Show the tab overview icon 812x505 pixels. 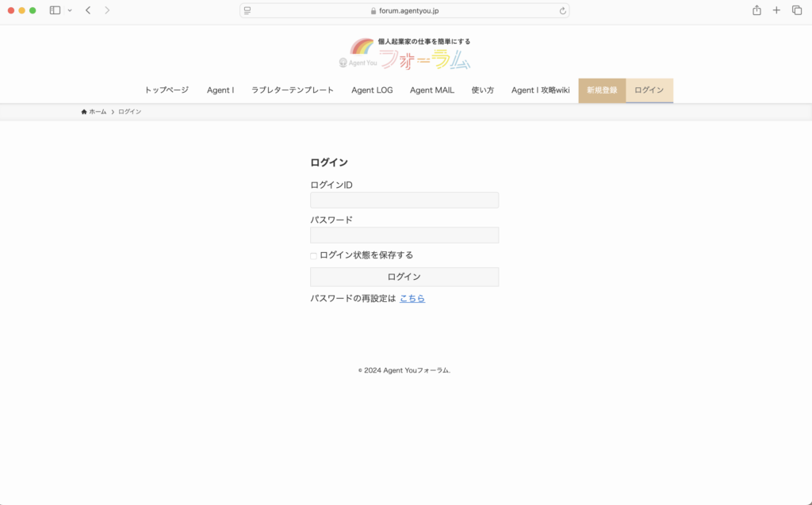(x=797, y=10)
